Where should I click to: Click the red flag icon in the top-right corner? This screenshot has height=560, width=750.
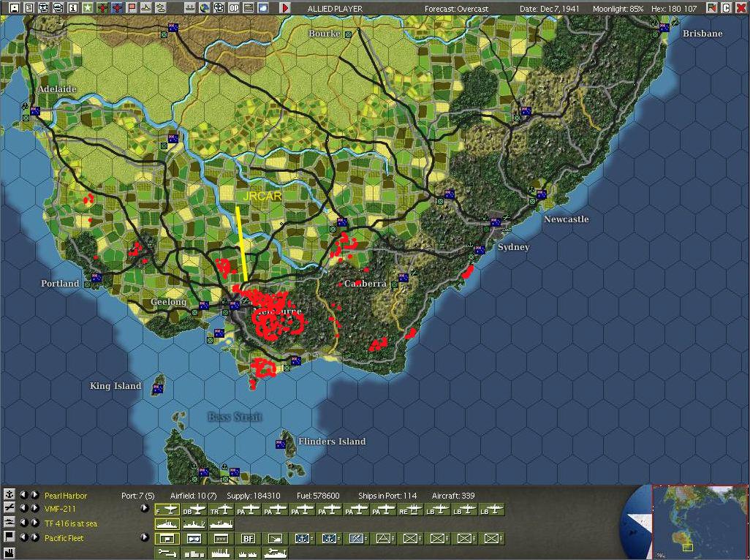coord(712,7)
